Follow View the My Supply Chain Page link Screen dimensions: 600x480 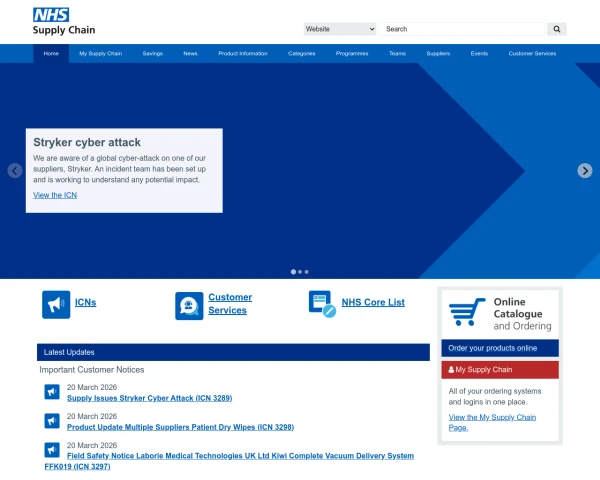(x=492, y=423)
